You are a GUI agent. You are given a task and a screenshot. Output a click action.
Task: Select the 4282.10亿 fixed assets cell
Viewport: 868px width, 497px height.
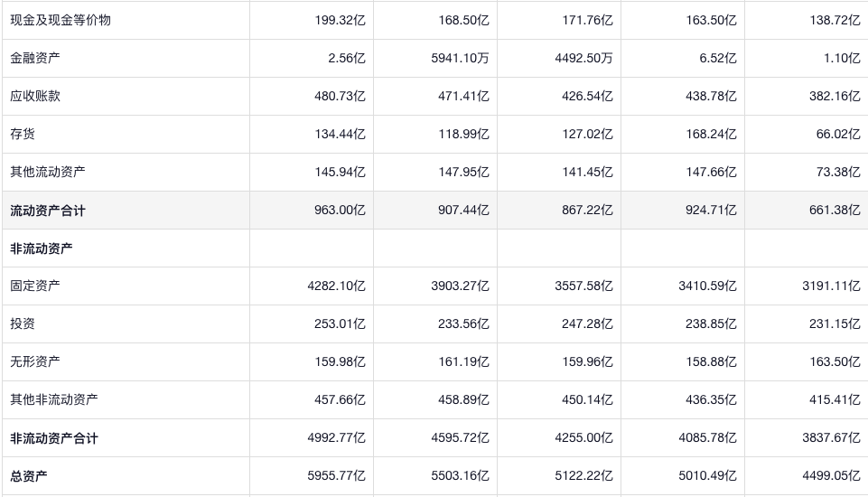(x=336, y=286)
